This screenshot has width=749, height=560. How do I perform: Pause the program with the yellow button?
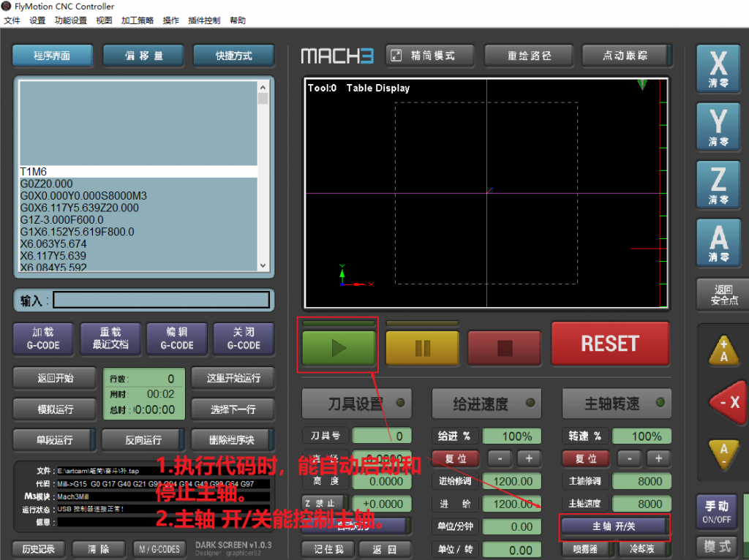coord(422,348)
